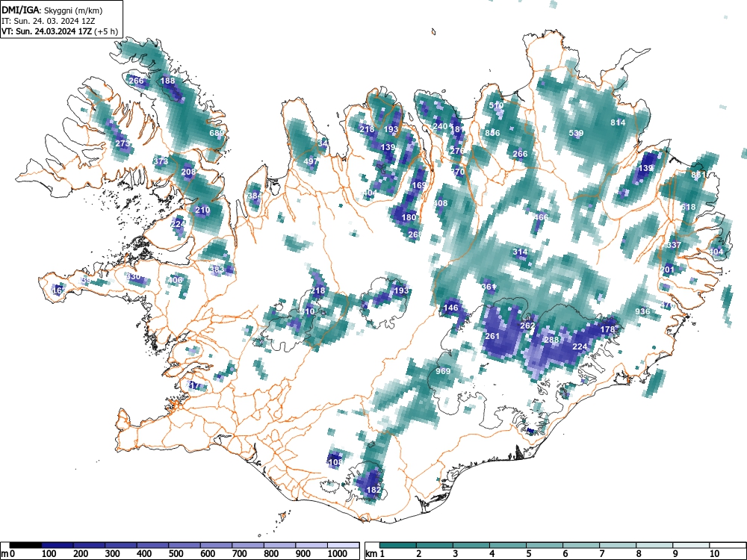747x560 pixels.
Task: Click the visibility value 814
Action: tap(618, 122)
